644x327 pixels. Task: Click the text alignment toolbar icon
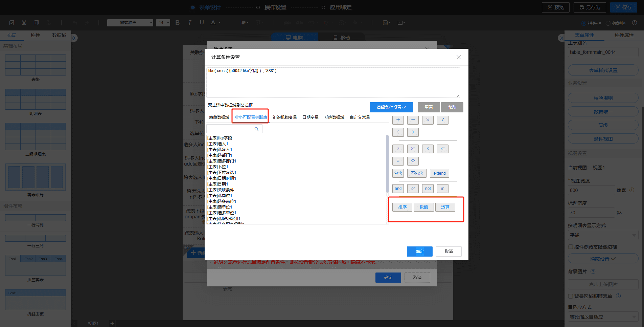coord(244,23)
